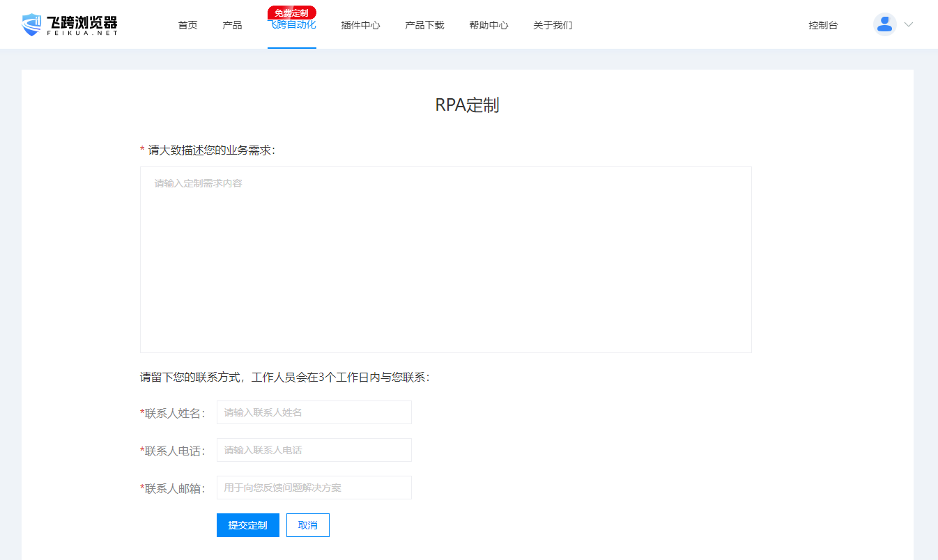The width and height of the screenshot is (938, 560).
Task: Open the 产品下载 page
Action: tap(424, 25)
